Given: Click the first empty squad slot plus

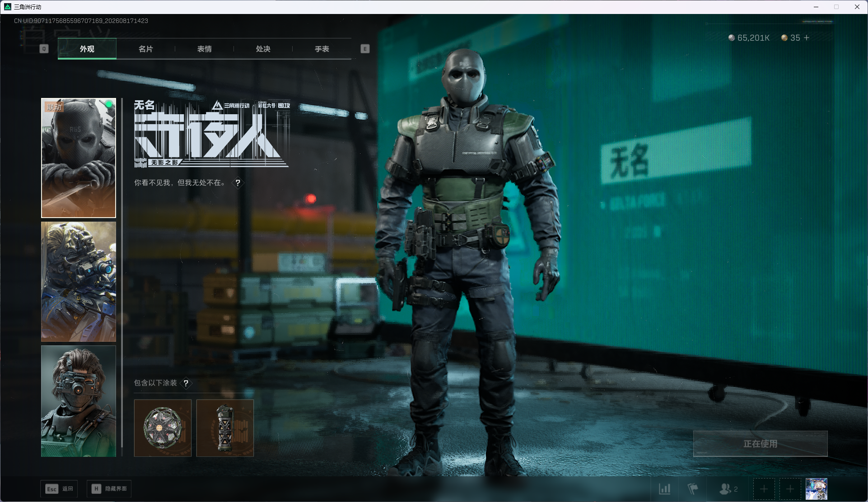Looking at the screenshot, I should [x=764, y=489].
